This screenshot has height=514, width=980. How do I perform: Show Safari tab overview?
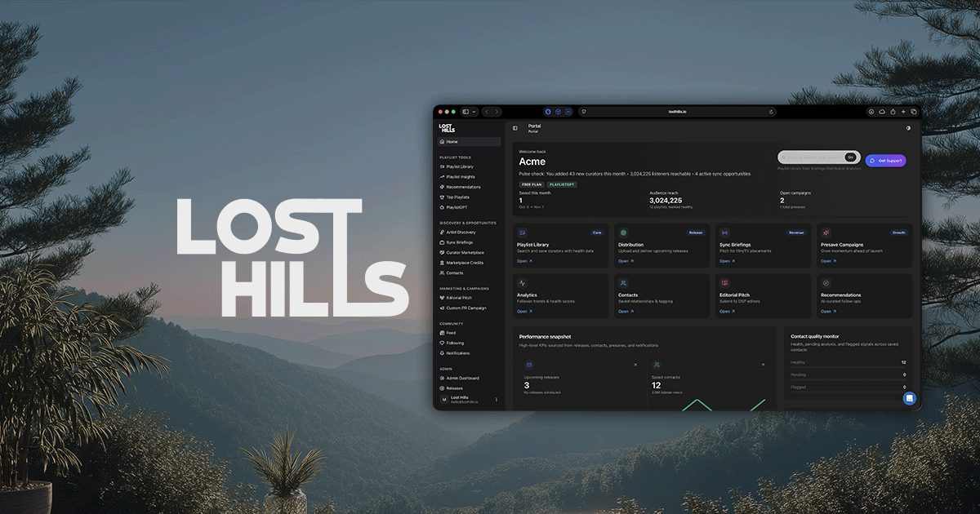point(914,112)
